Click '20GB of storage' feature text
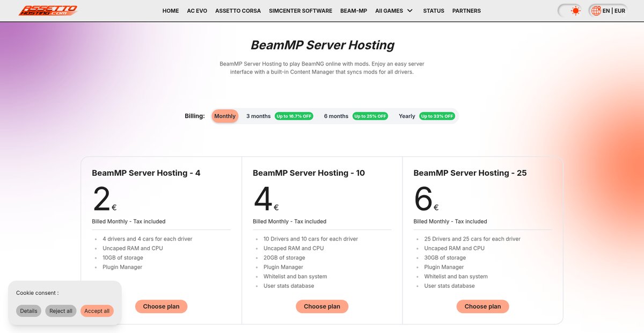Screen dimensions: 644x333 [x=283, y=258]
